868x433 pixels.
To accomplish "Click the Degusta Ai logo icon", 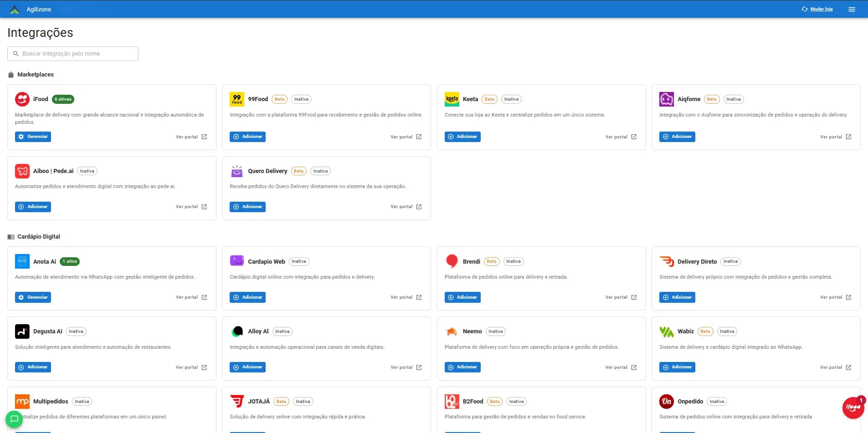I will pyautogui.click(x=22, y=331).
